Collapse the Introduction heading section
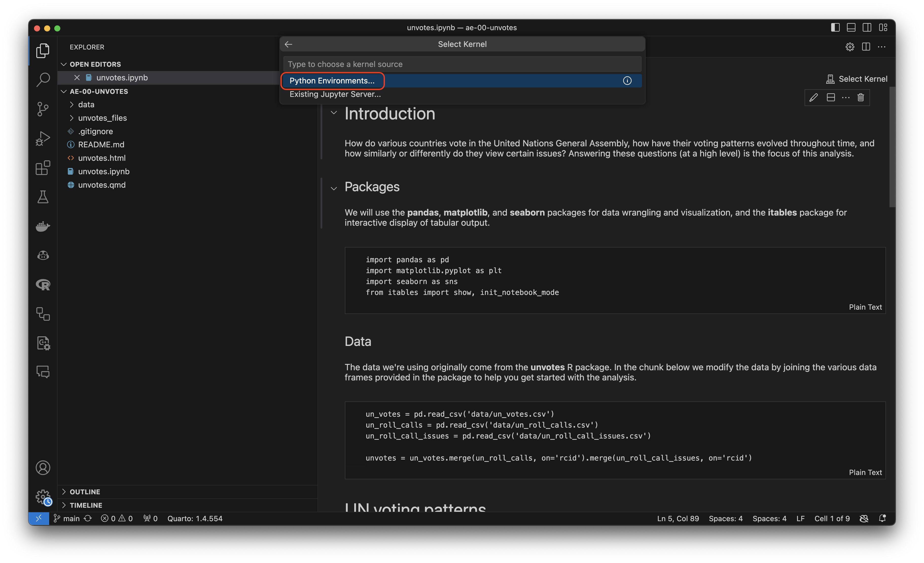Screen dimensions: 924x563 334,113
